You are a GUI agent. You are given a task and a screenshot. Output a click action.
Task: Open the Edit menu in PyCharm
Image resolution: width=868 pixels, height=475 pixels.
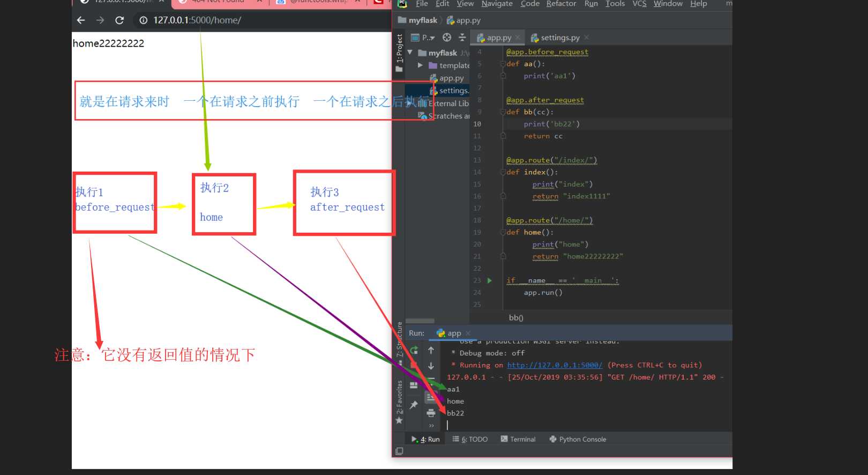443,4
